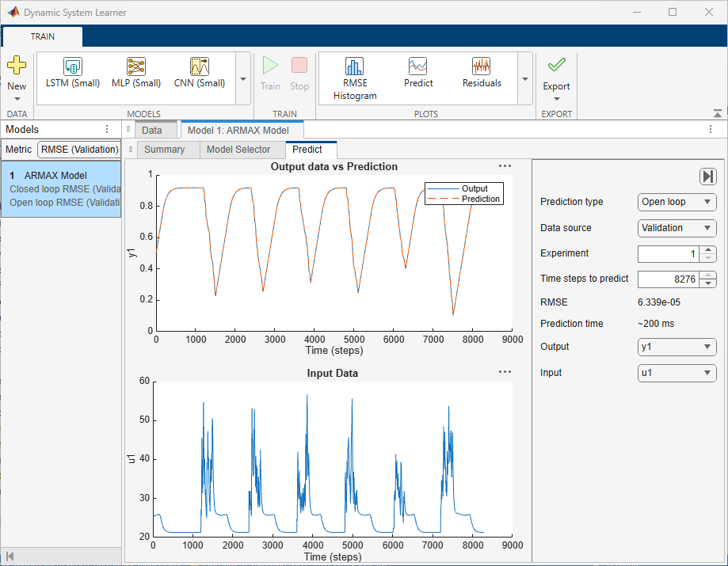
Task: Maximize the Dynamic System Learner window
Action: (673, 12)
